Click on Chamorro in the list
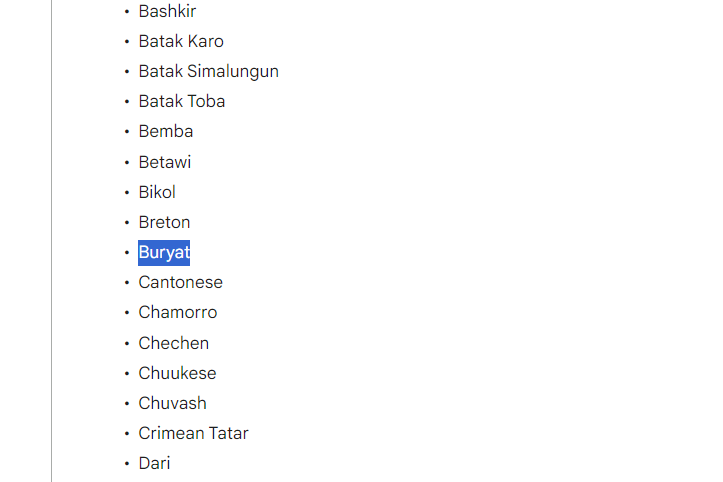The height and width of the screenshot is (482, 723). 177,312
